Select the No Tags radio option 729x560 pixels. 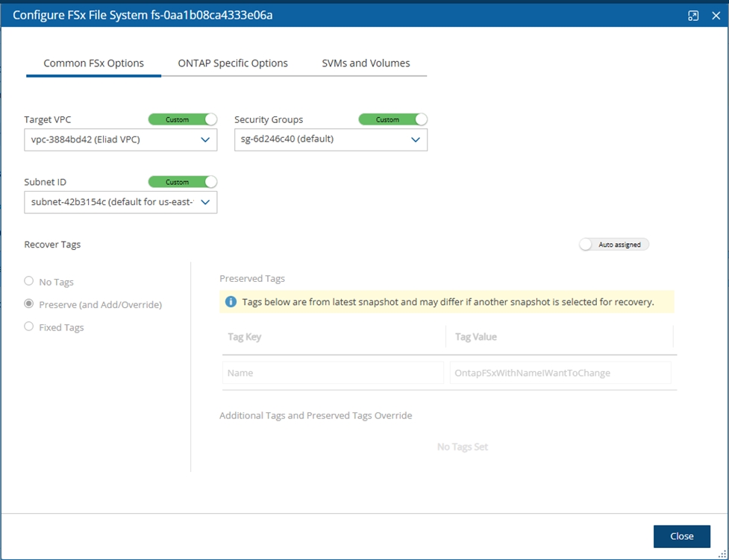[29, 281]
